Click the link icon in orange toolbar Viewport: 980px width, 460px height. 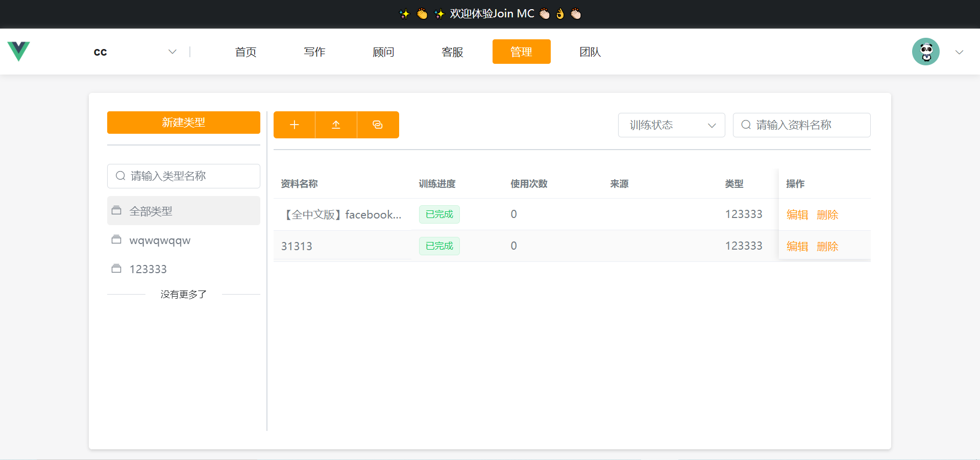coord(378,125)
